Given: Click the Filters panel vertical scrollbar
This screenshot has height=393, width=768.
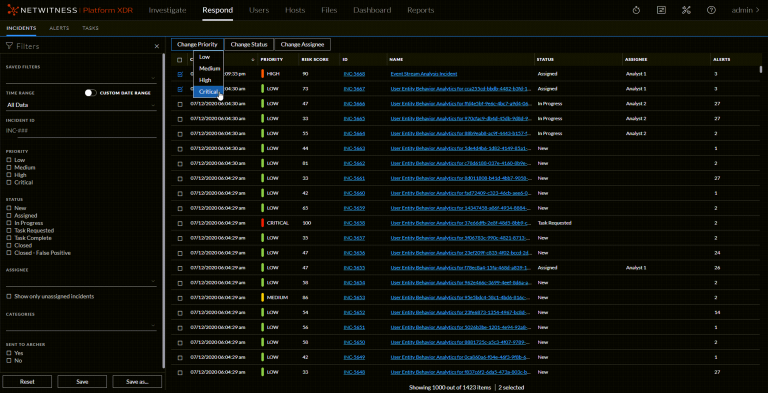Looking at the screenshot, I should (x=164, y=211).
